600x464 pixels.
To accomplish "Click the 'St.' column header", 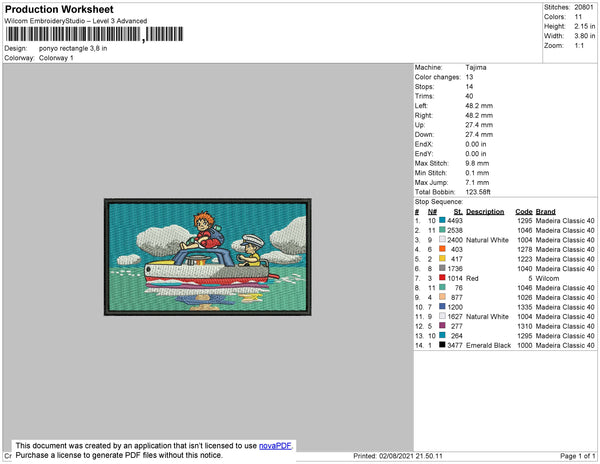I will [x=458, y=212].
